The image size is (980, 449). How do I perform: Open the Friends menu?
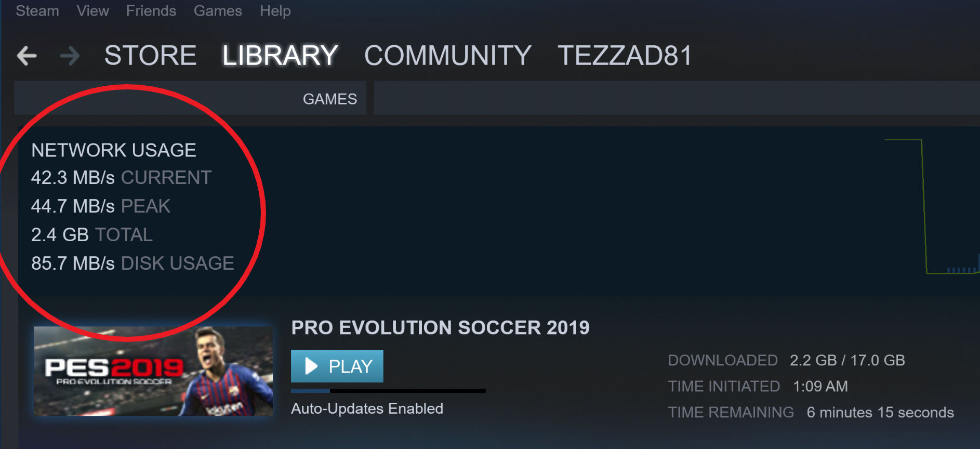coord(151,11)
